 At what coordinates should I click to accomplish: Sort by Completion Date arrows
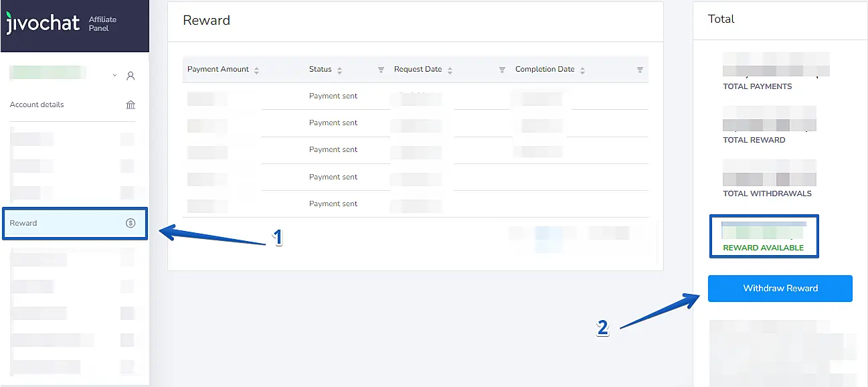582,70
